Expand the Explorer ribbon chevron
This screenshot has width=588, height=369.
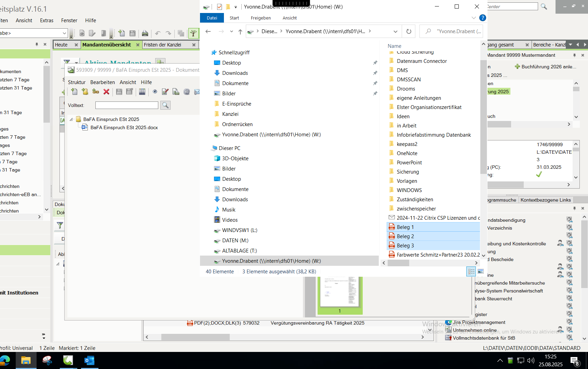[x=473, y=18]
